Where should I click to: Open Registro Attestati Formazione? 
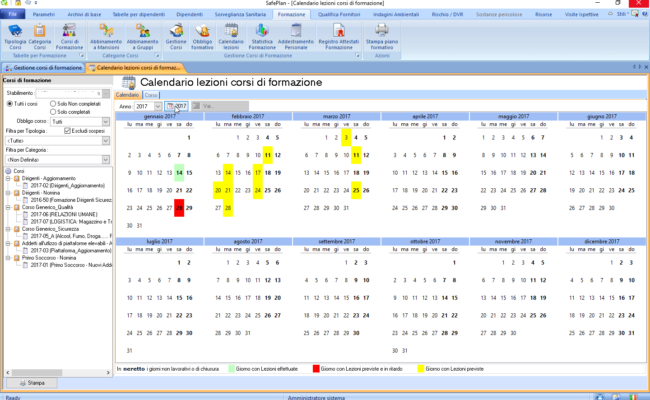coord(339,37)
